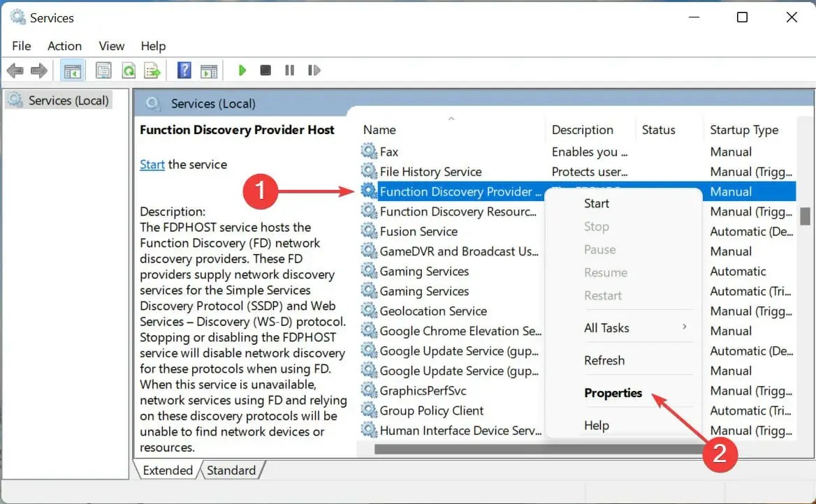This screenshot has height=504, width=816.
Task: Click the Refresh toolbar icon
Action: (x=129, y=70)
